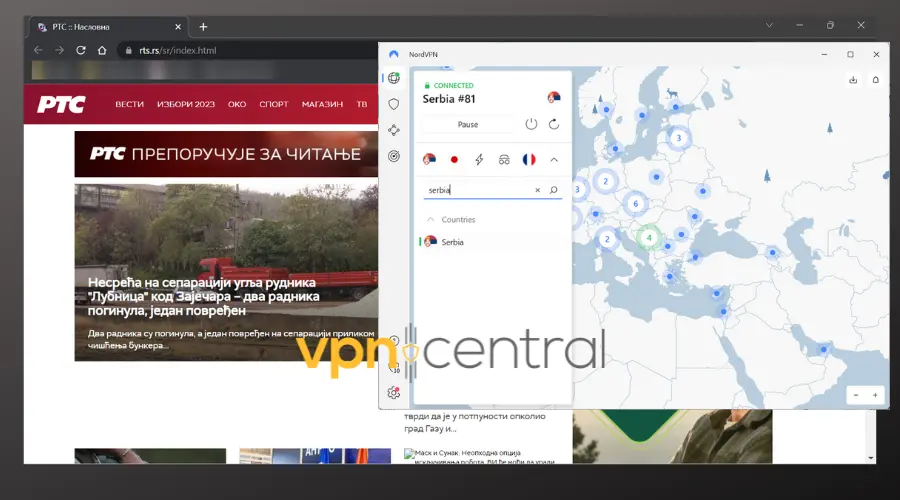Open NordVPN settings gear icon
The height and width of the screenshot is (500, 900).
[x=394, y=393]
